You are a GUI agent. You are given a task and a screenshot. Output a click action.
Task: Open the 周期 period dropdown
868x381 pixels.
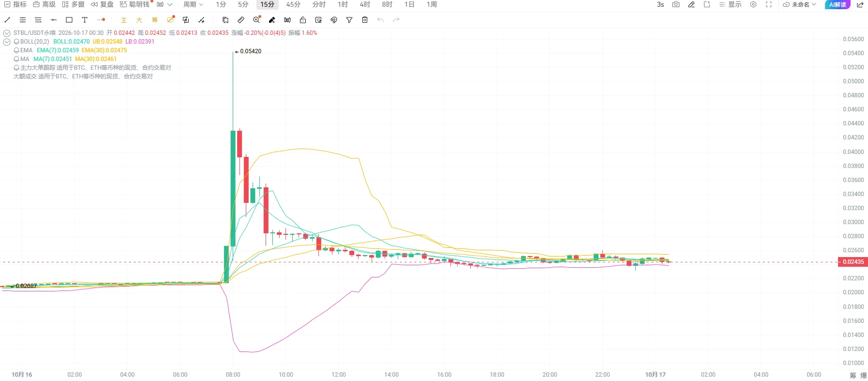tap(193, 4)
